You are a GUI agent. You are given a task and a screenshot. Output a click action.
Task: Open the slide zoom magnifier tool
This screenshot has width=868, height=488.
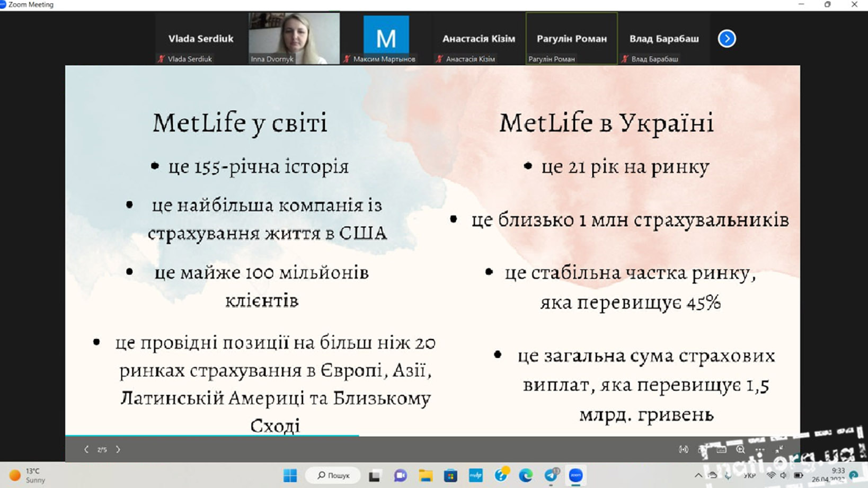740,449
